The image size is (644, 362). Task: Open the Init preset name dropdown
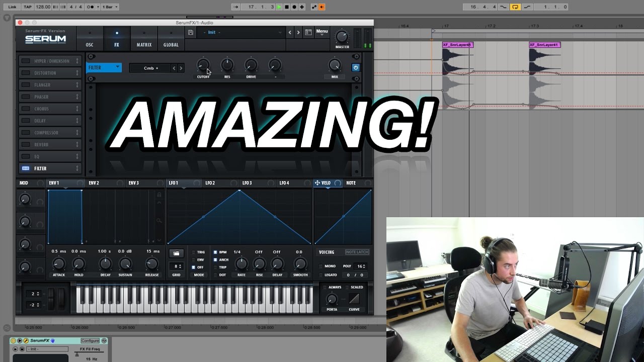click(242, 32)
